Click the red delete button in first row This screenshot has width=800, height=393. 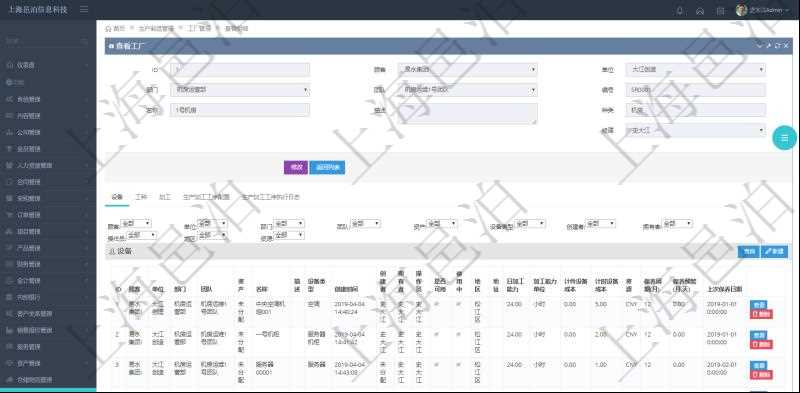pyautogui.click(x=761, y=314)
